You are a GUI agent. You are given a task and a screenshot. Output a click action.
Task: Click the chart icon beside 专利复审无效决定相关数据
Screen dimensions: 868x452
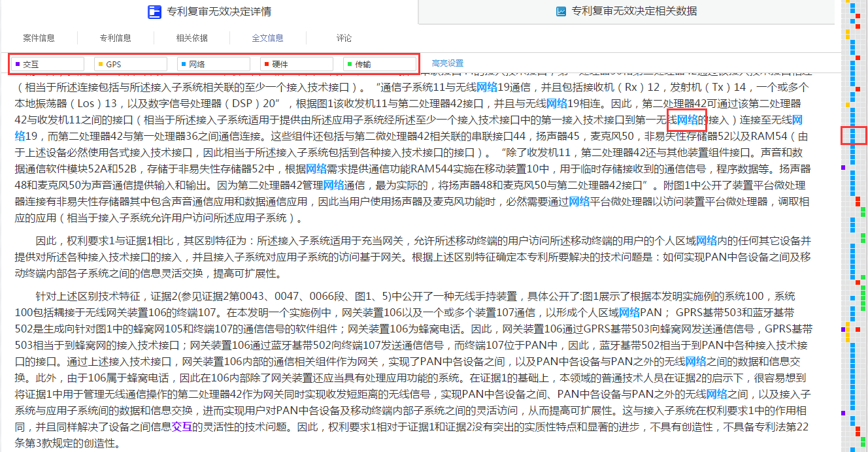pos(561,11)
